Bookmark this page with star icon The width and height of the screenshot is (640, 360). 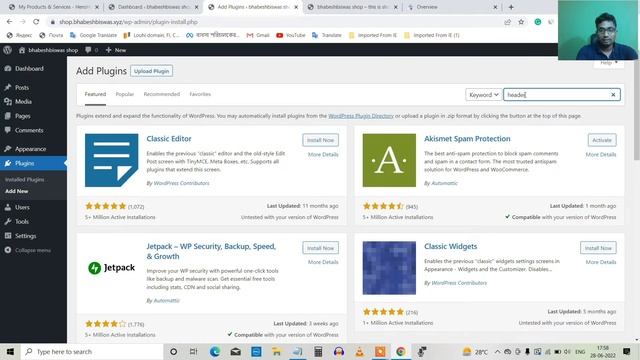point(521,22)
